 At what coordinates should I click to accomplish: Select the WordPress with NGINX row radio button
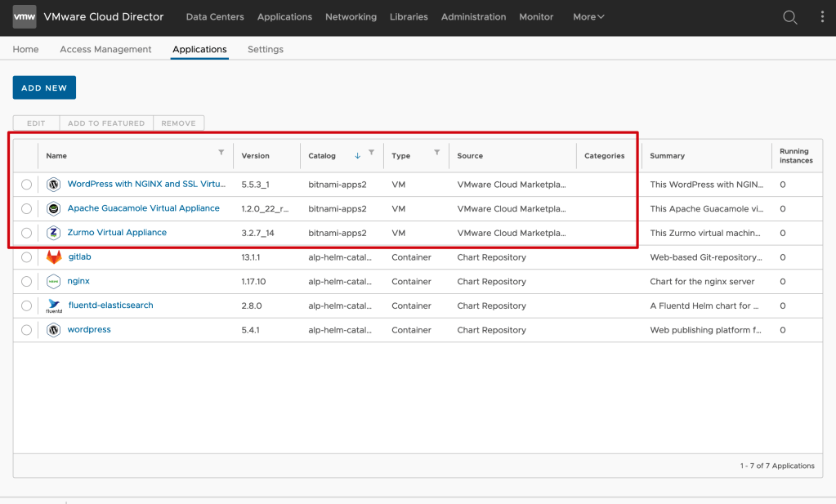click(x=26, y=185)
